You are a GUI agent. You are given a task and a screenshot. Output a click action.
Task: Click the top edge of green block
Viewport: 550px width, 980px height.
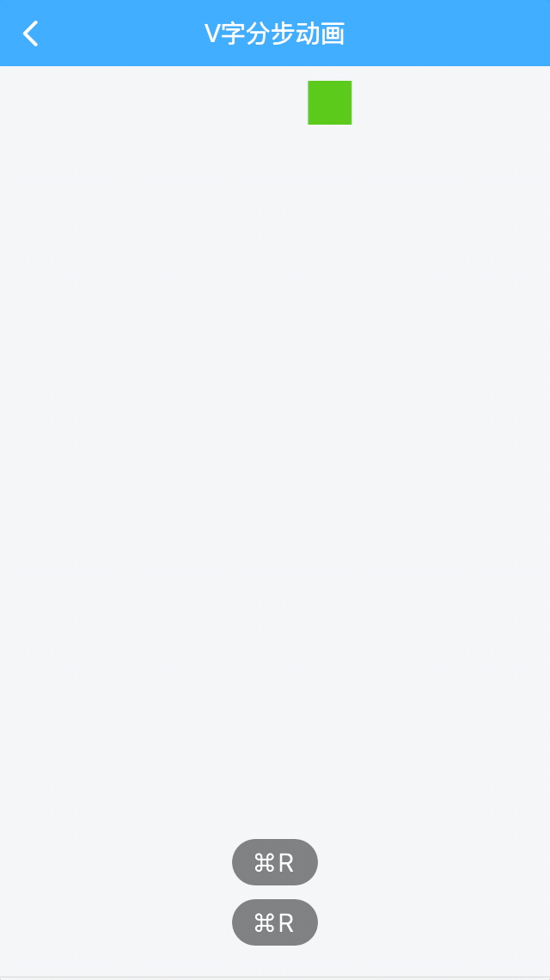[329, 82]
